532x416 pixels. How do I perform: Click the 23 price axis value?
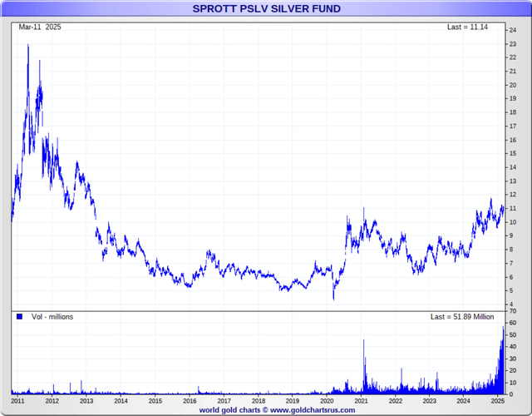tap(513, 44)
